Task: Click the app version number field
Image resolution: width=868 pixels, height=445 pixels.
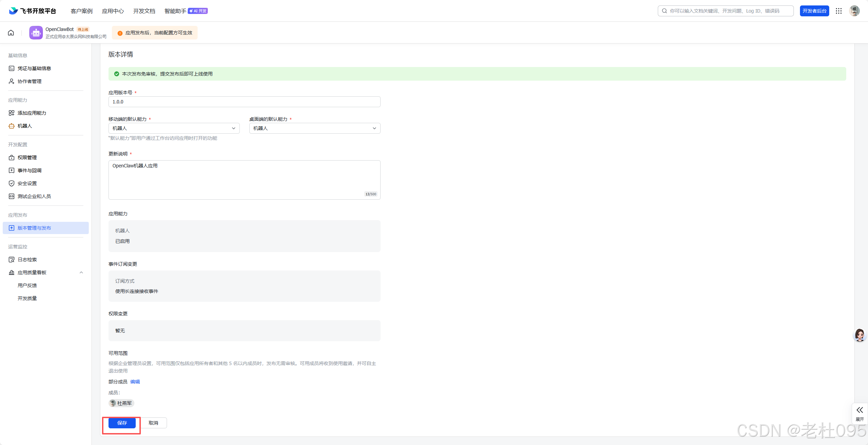Action: click(x=244, y=102)
